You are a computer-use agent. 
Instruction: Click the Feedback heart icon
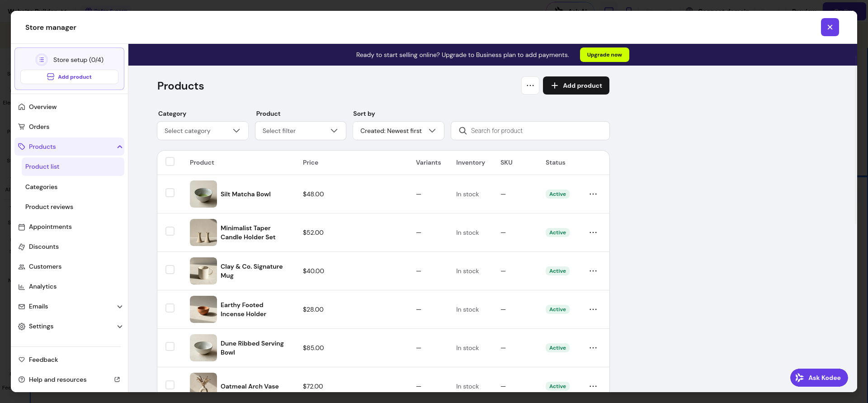coord(22,360)
